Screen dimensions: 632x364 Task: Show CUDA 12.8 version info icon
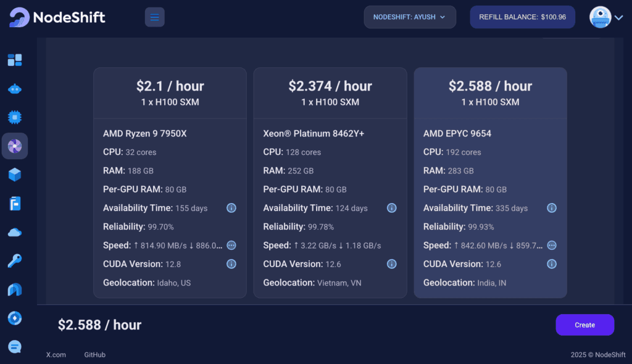pyautogui.click(x=231, y=264)
